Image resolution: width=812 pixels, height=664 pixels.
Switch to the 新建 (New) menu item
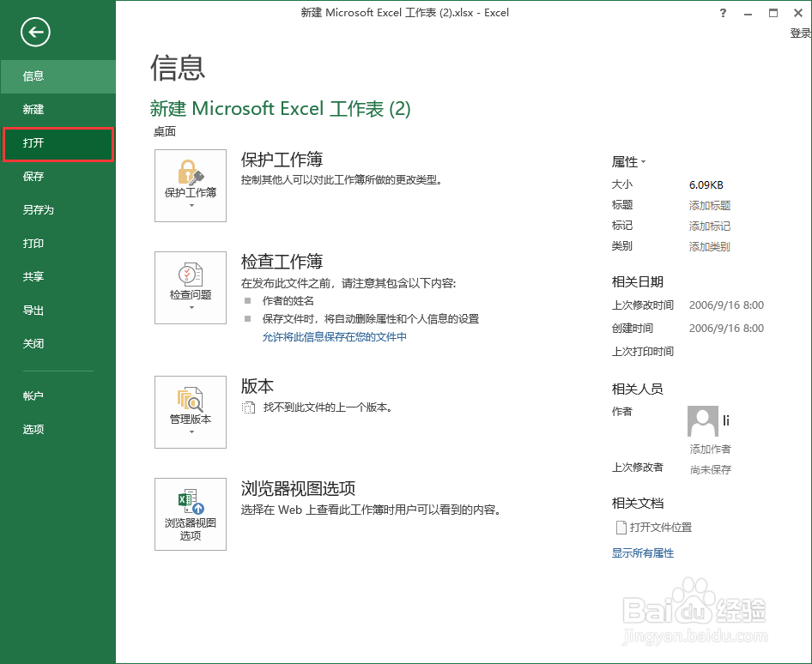[33, 109]
